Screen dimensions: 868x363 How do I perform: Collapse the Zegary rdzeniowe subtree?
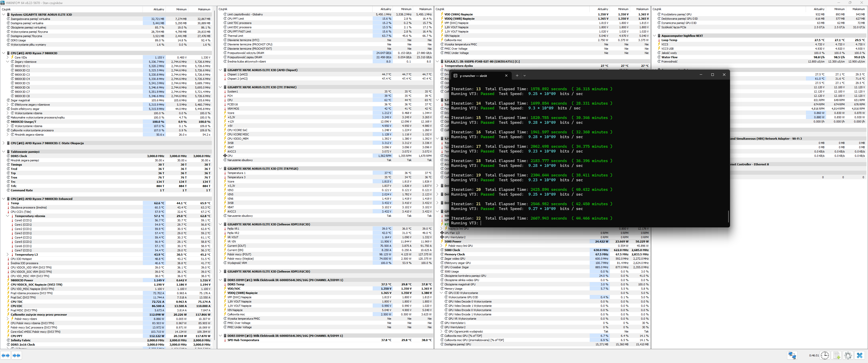point(8,62)
